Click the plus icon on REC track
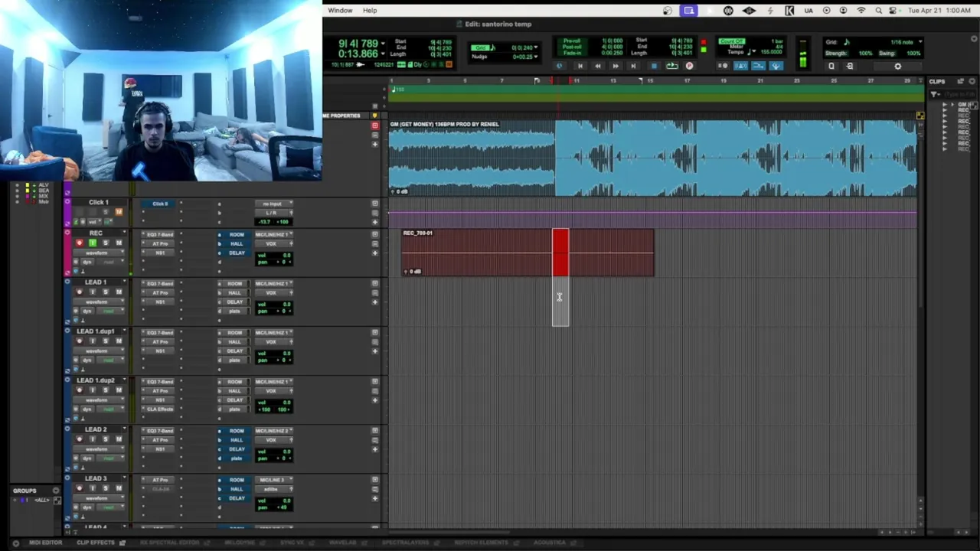The image size is (980, 551). 374,253
